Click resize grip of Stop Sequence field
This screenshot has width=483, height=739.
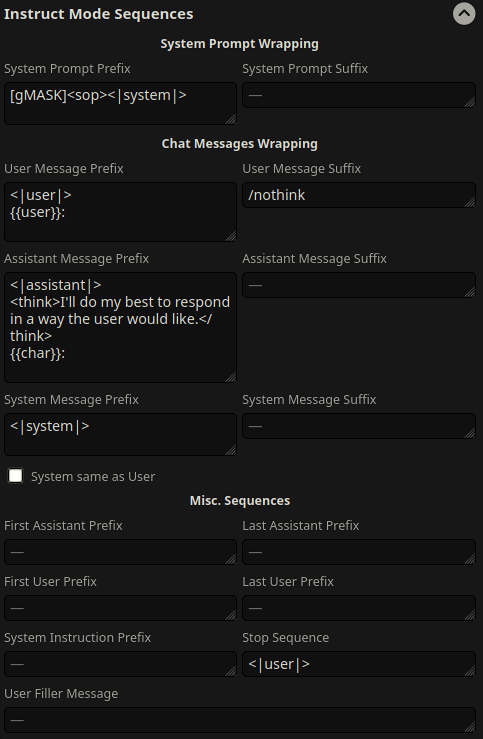tap(470, 671)
